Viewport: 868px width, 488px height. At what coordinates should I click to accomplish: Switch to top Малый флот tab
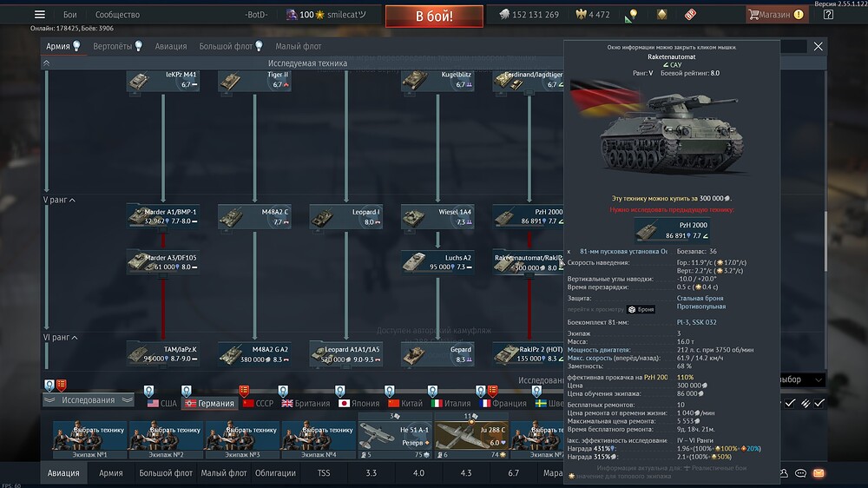[299, 46]
